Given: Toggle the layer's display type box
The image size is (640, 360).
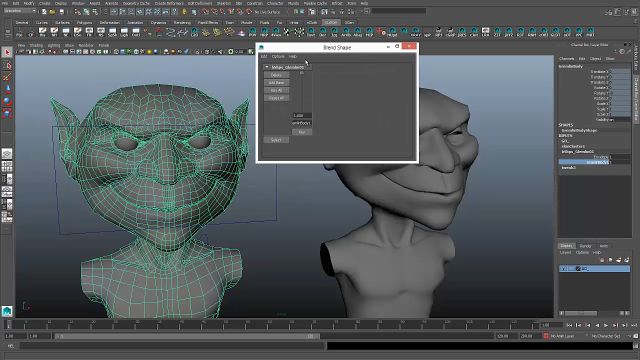Looking at the screenshot, I should (x=571, y=269).
